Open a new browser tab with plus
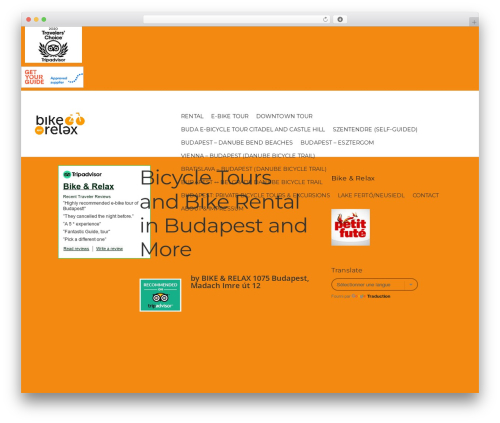This screenshot has width=500, height=423. coord(474,22)
